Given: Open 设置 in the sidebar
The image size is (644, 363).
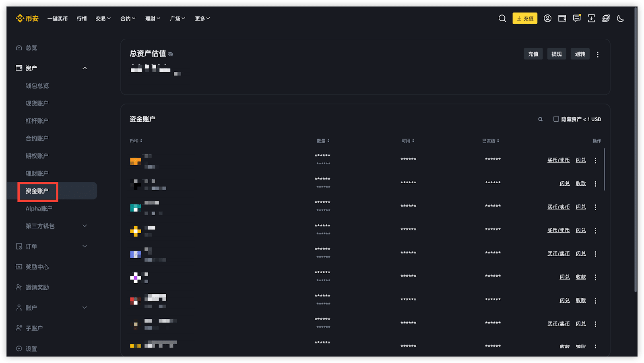Looking at the screenshot, I should (31, 348).
